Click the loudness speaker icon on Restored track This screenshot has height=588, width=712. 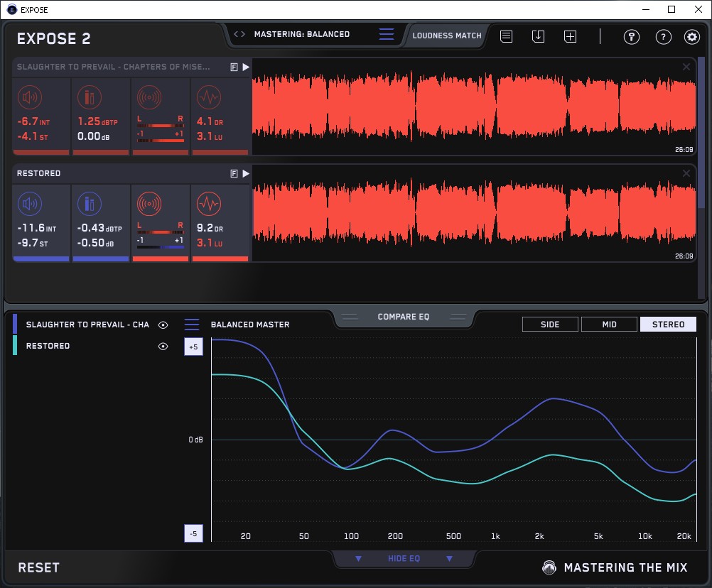(x=29, y=205)
